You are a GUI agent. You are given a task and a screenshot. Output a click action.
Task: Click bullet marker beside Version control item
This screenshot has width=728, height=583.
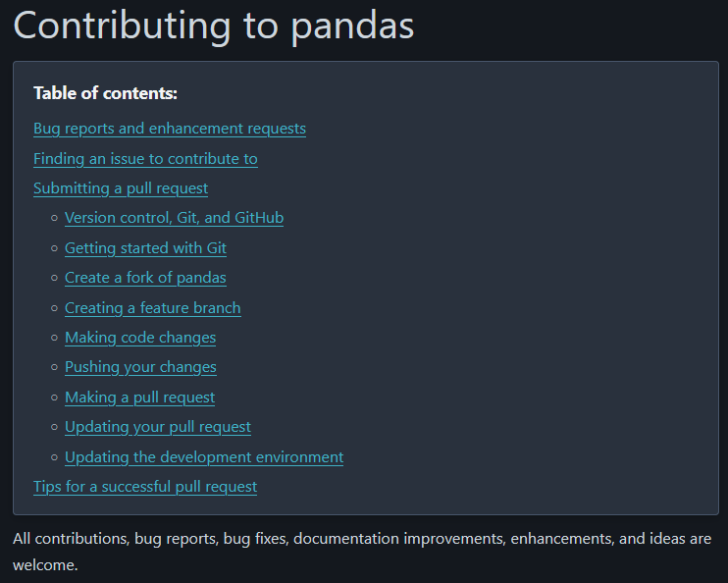point(54,218)
